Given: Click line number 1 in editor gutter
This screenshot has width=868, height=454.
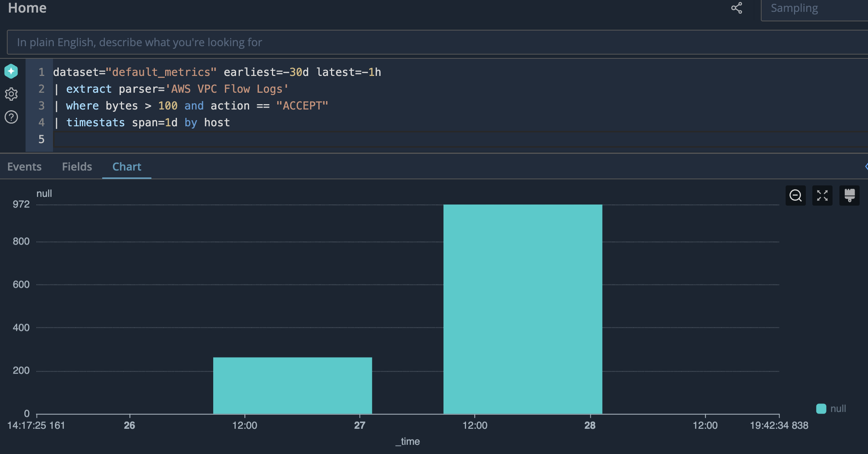Looking at the screenshot, I should pos(41,72).
